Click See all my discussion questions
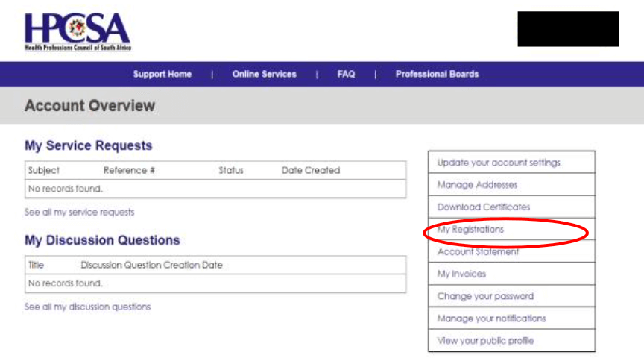Viewport: 644px width, 361px height. 87,307
